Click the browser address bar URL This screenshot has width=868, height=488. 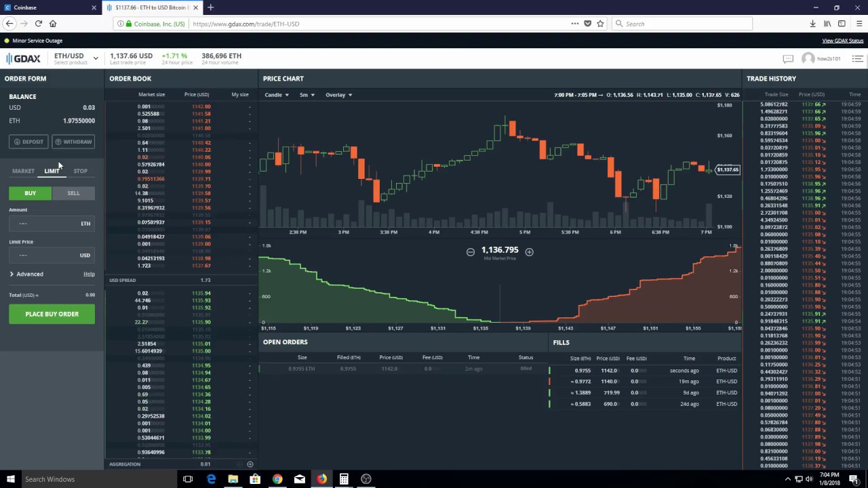pos(245,24)
